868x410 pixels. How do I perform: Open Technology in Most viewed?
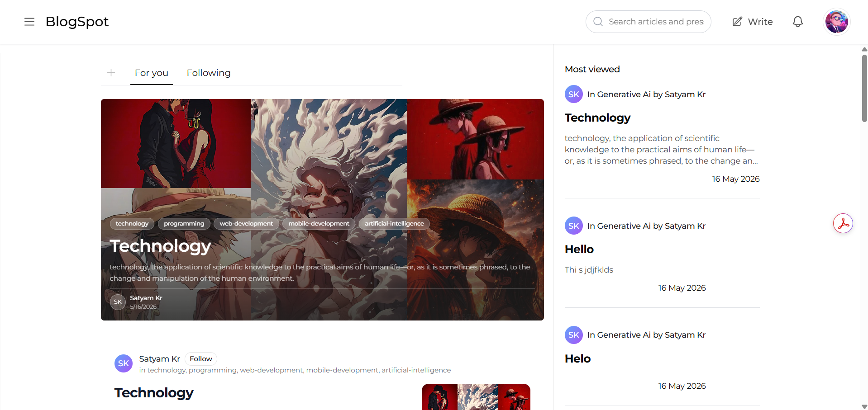[x=598, y=118]
